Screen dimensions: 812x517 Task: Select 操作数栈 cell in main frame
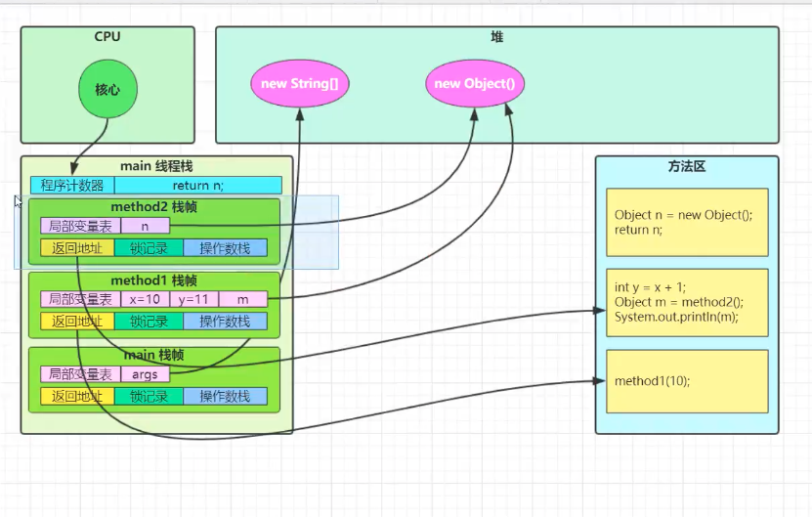(x=226, y=396)
